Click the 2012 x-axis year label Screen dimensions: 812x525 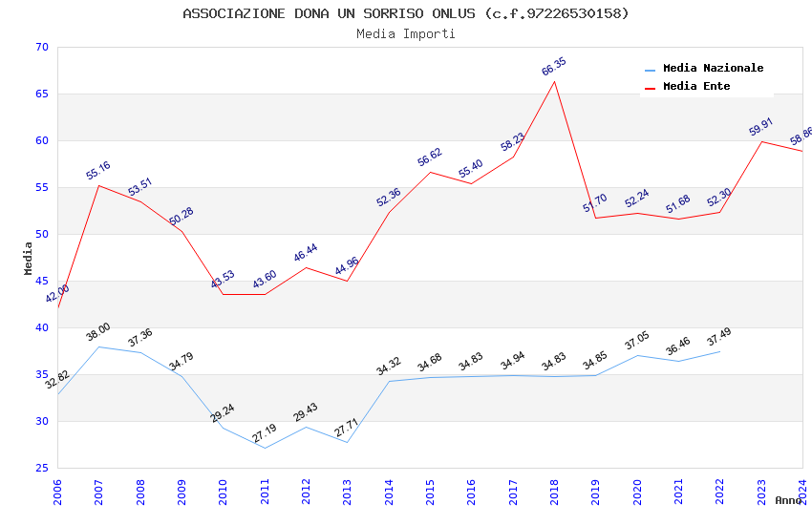(306, 492)
